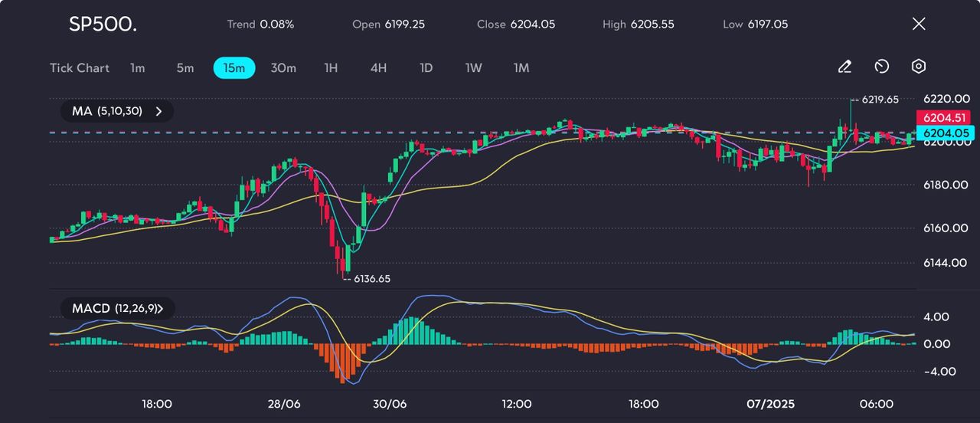Select the pencil drawing tool icon

[844, 67]
